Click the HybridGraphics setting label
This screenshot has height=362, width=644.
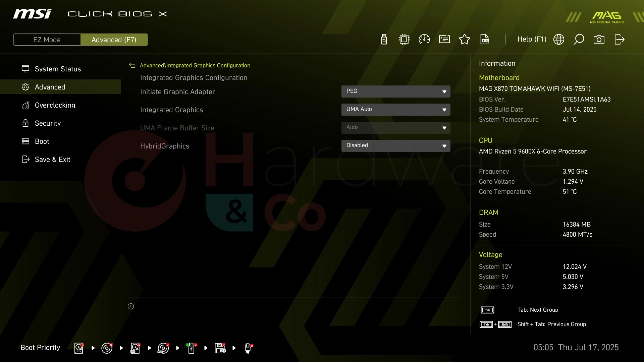tap(165, 146)
